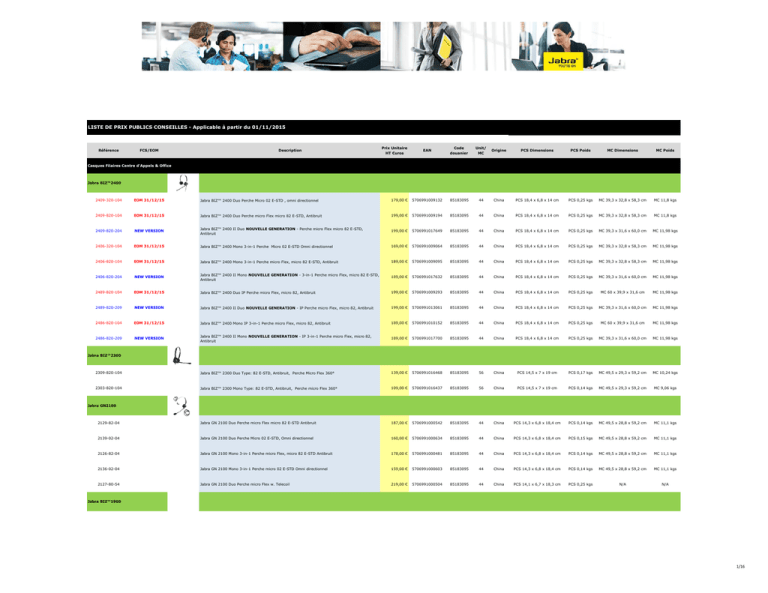Click 'NEW VERSION' in the 2406-820-204 row
Viewport: 768px width, 593px height.
149,277
